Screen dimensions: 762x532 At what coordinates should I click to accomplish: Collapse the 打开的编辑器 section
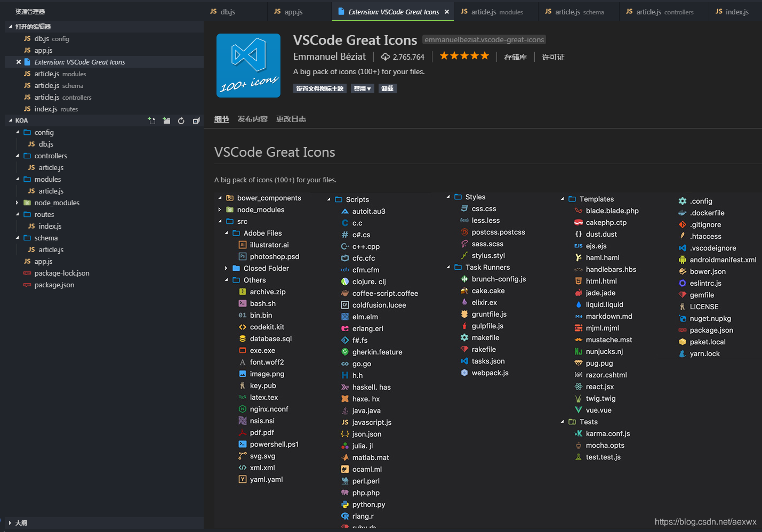click(10, 26)
